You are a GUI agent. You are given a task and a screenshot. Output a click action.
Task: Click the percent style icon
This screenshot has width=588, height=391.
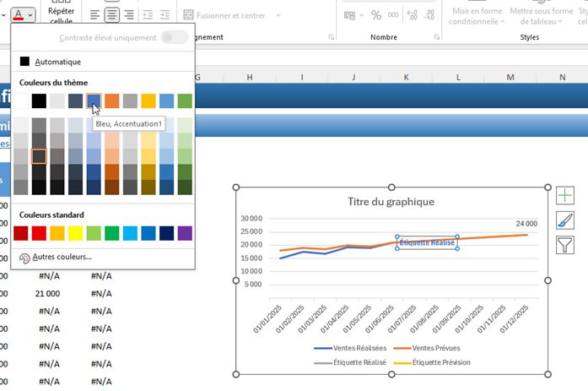point(375,15)
